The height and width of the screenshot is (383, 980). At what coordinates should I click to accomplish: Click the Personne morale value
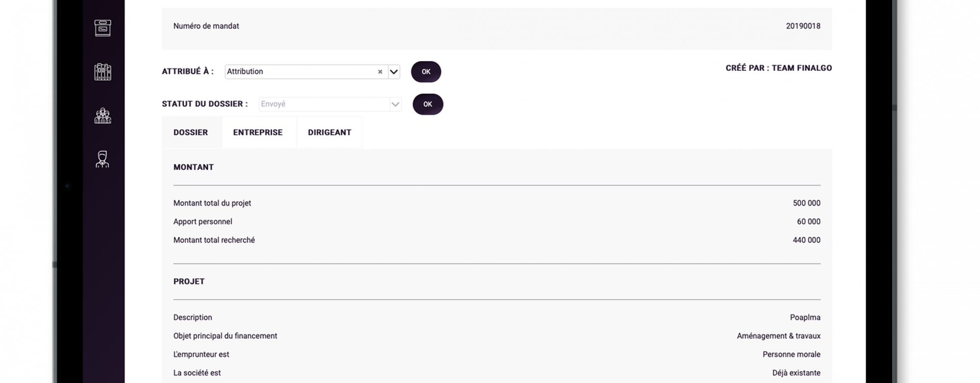click(x=791, y=354)
